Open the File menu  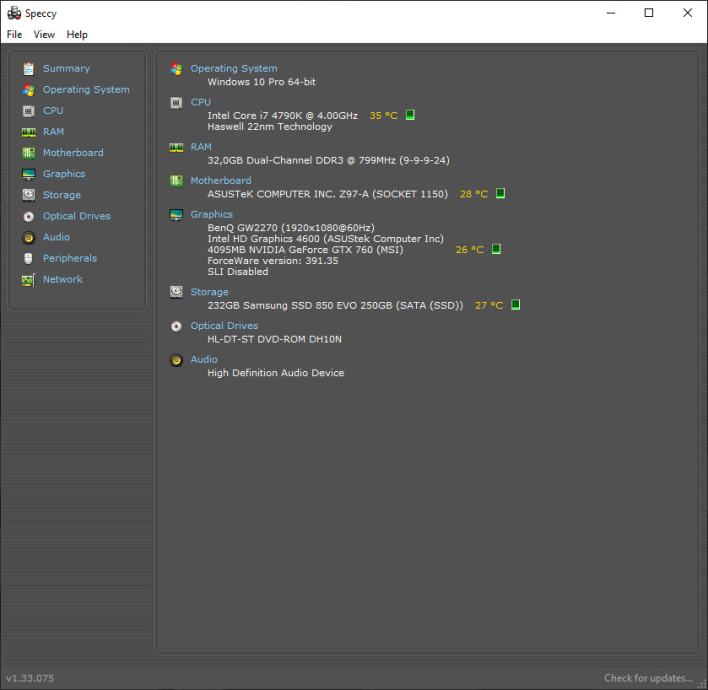click(x=14, y=34)
